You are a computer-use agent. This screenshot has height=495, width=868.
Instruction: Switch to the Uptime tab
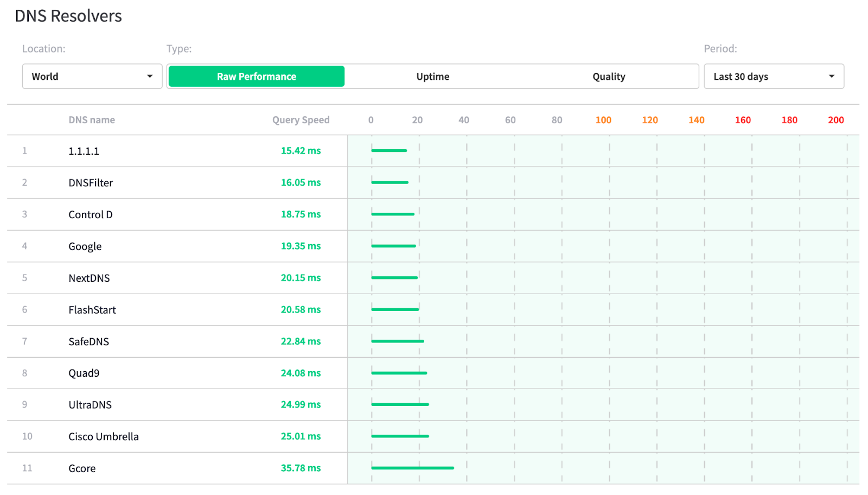[433, 77]
